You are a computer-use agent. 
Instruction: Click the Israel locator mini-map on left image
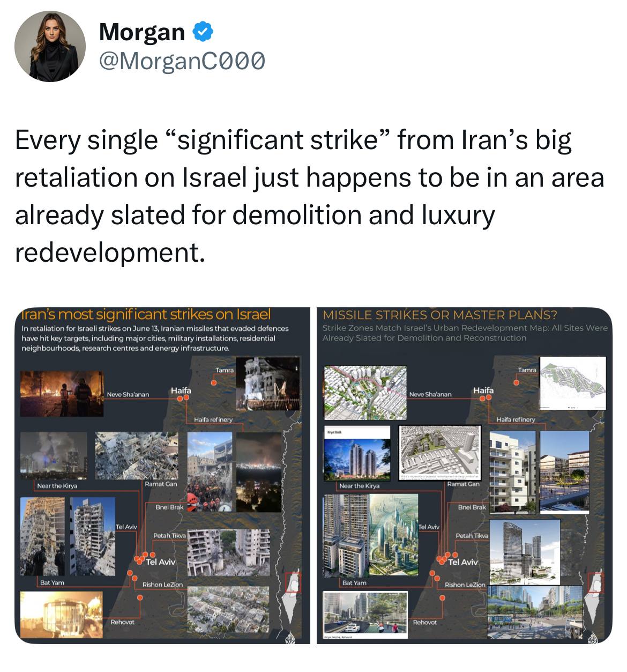[x=292, y=600]
